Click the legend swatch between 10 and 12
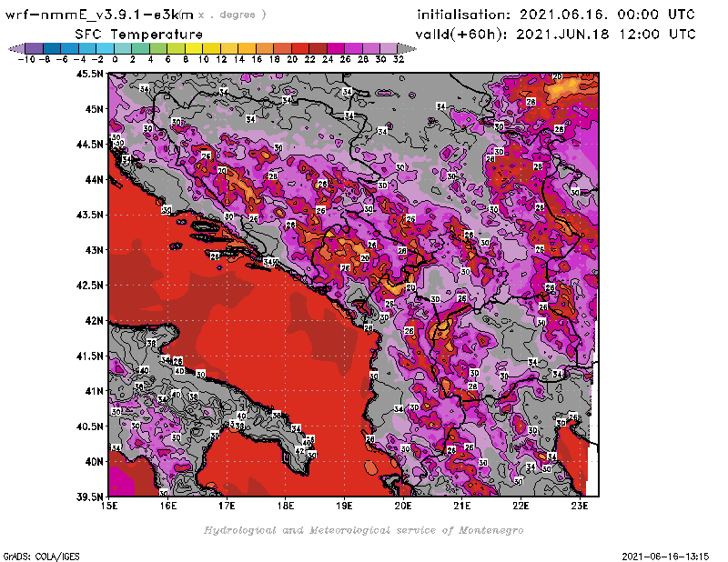 coord(211,48)
